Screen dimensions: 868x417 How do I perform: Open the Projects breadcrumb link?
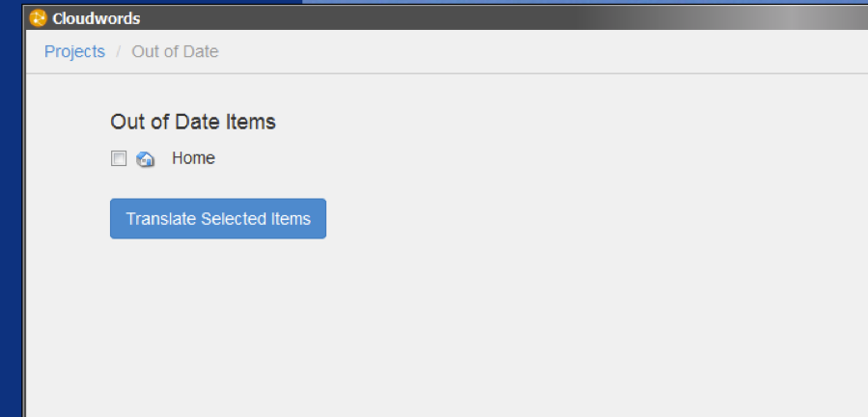coord(74,52)
